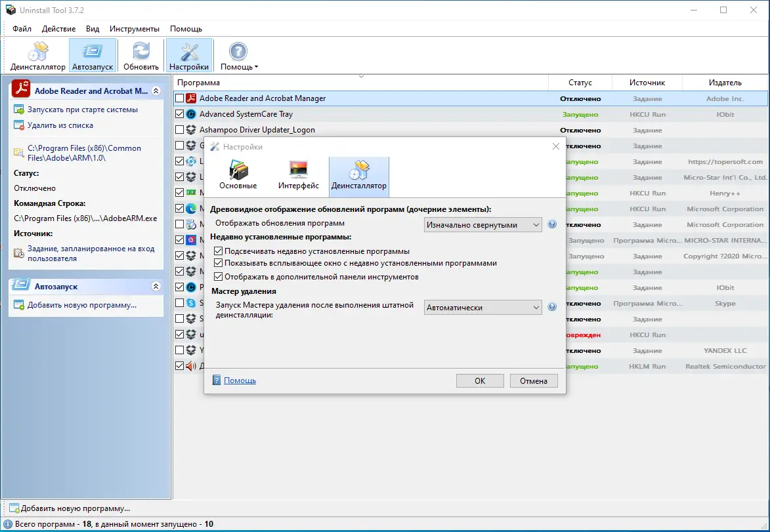770x532 pixels.
Task: Open the Инструменты menu
Action: (134, 28)
